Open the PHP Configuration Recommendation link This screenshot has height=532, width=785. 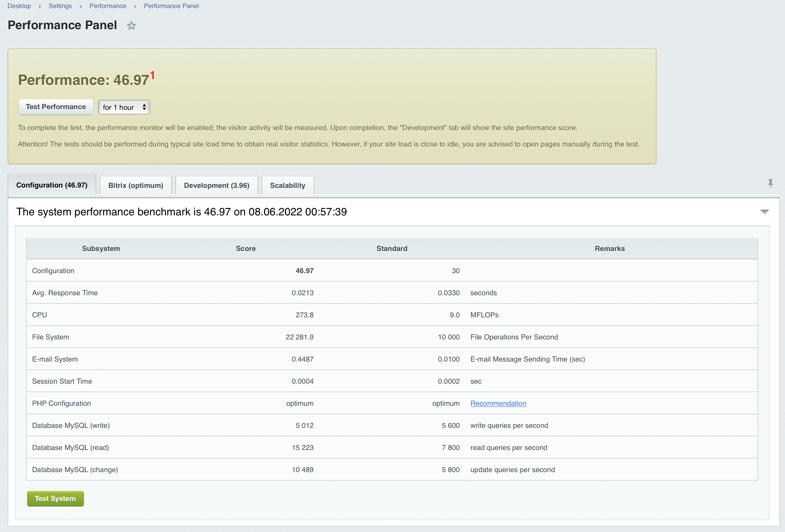click(498, 403)
